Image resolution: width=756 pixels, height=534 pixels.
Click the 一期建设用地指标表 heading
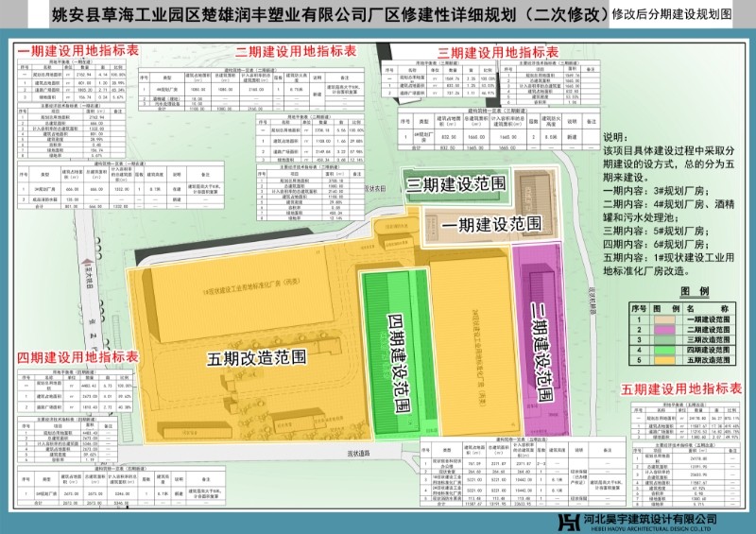[79, 49]
